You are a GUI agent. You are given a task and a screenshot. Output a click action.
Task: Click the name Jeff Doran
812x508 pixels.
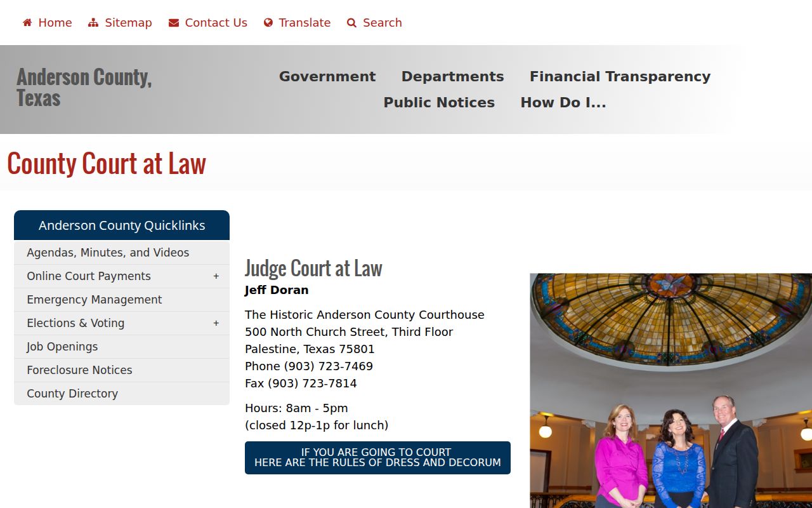coord(277,290)
